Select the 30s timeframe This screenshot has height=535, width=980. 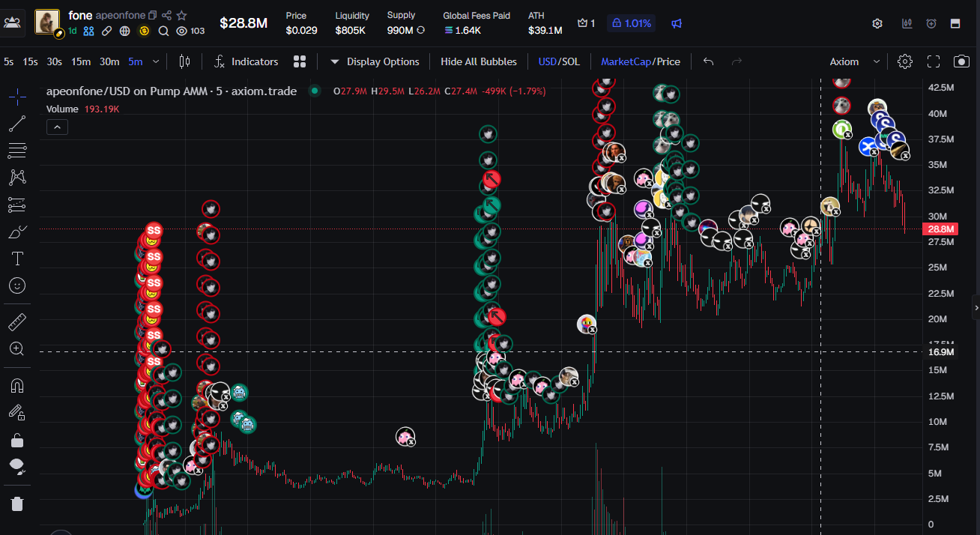click(54, 61)
